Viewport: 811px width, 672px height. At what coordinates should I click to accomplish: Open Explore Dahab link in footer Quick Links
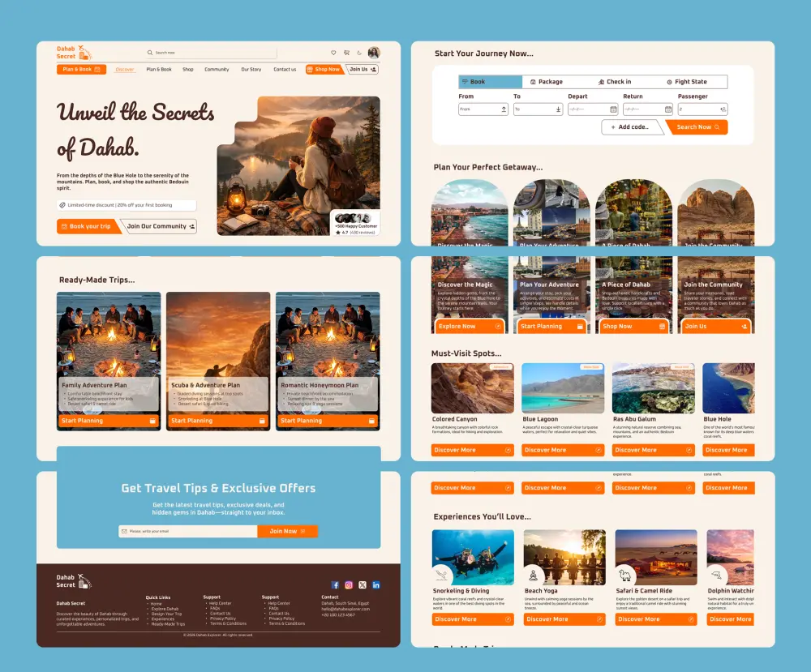pyautogui.click(x=165, y=609)
